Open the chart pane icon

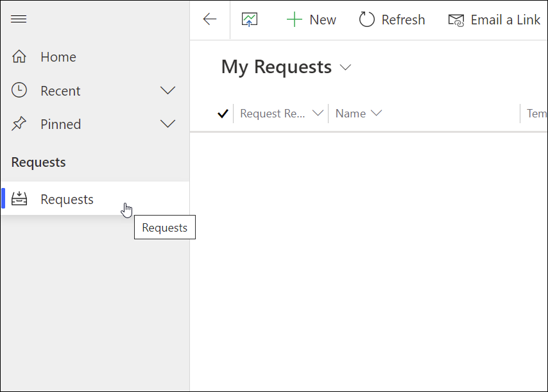(x=250, y=20)
